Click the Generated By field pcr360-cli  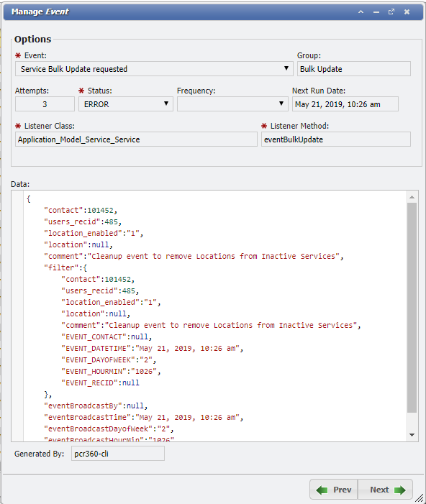tap(118, 454)
